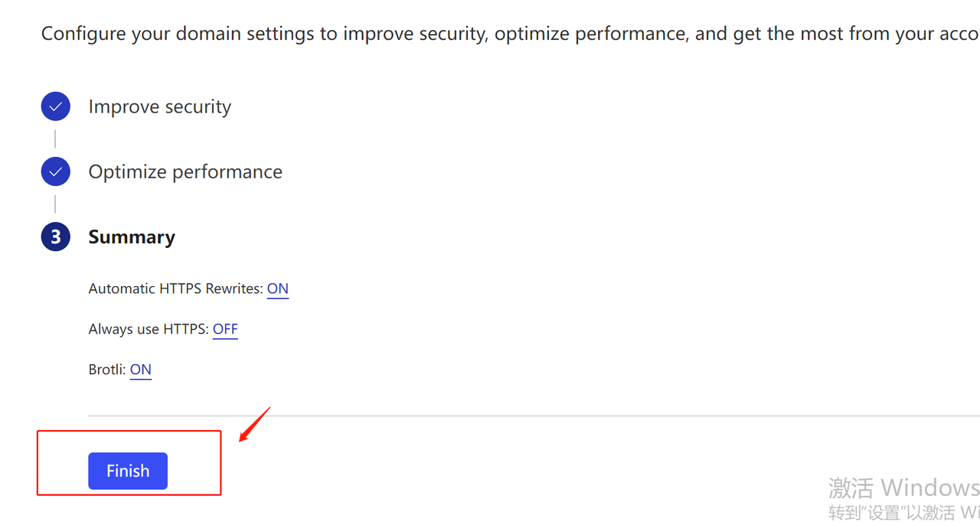
Task: Open the Always use HTTPS OFF link
Action: [x=225, y=329]
